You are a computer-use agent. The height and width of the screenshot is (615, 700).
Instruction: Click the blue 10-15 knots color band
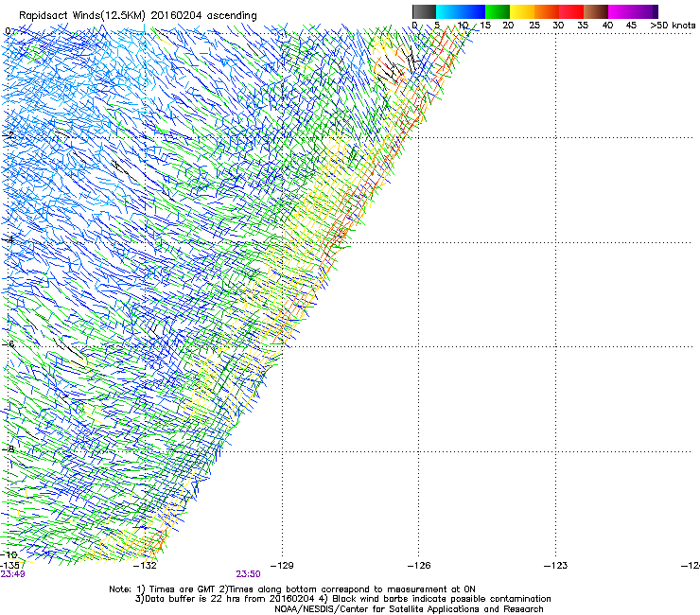click(x=473, y=11)
